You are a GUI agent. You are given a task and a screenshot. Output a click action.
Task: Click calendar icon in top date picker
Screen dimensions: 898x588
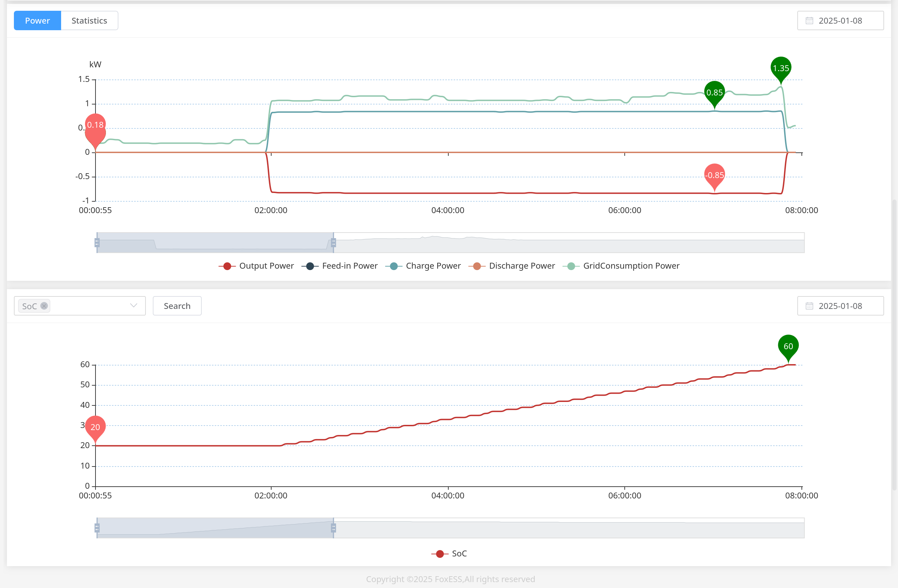[809, 21]
